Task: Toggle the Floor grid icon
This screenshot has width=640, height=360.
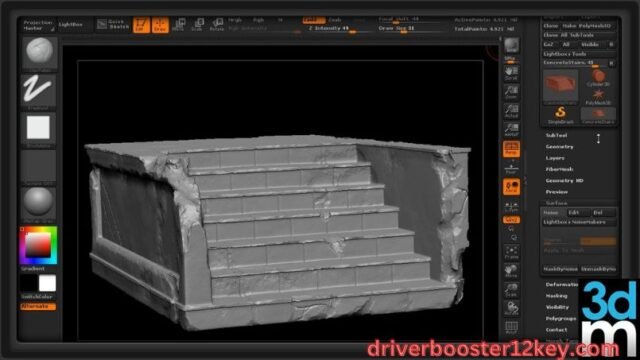Action: [511, 168]
